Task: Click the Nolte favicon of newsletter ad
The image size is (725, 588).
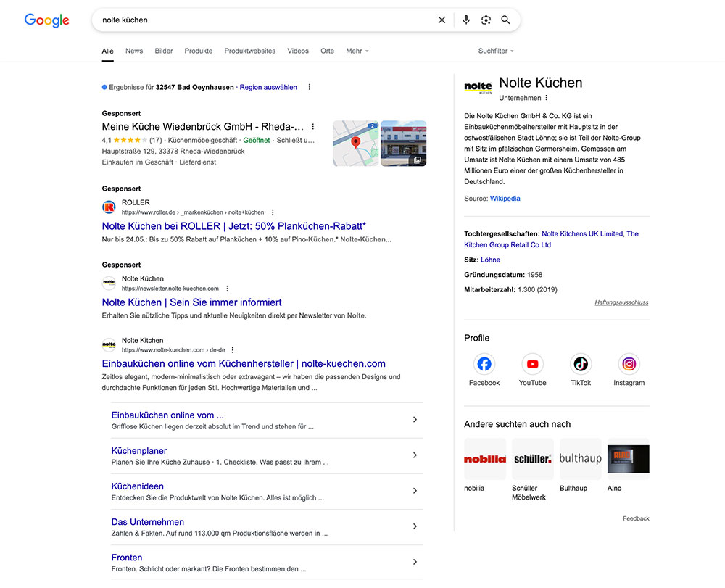Action: (109, 283)
